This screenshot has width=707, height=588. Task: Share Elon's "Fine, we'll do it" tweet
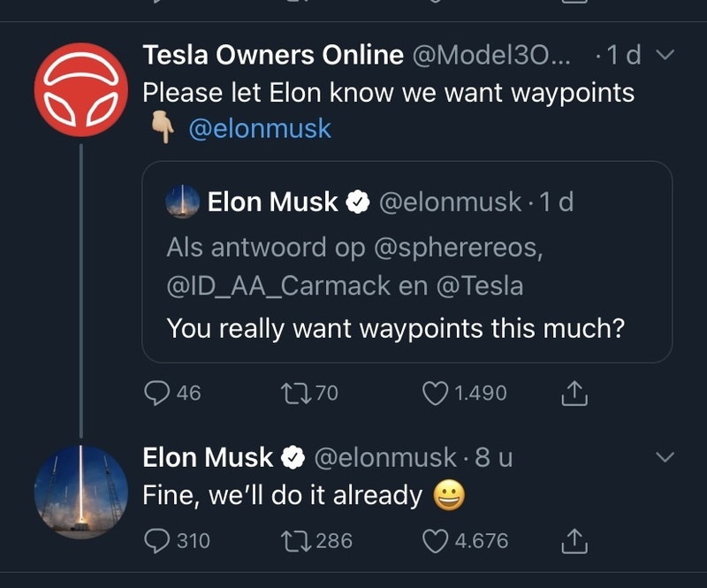coord(575,539)
